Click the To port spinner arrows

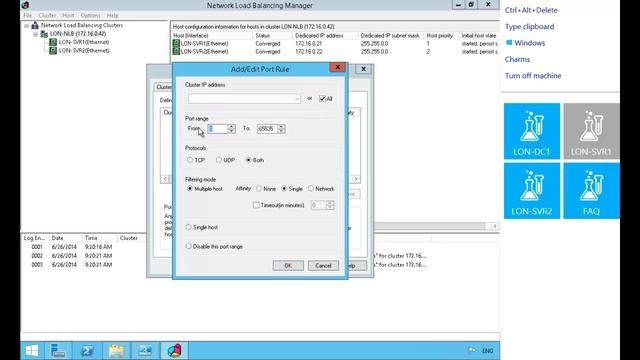point(281,129)
